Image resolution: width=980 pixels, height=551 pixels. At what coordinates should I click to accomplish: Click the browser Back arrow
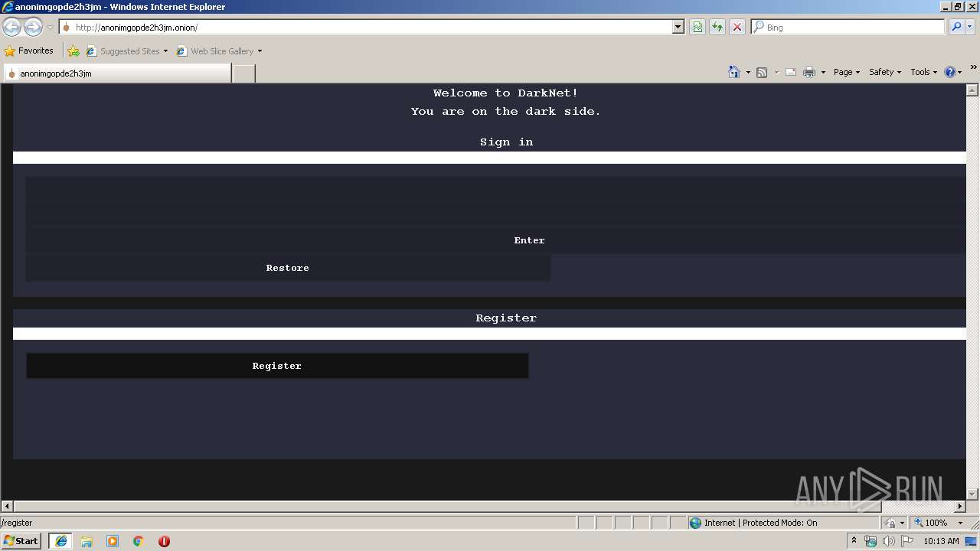pyautogui.click(x=12, y=28)
